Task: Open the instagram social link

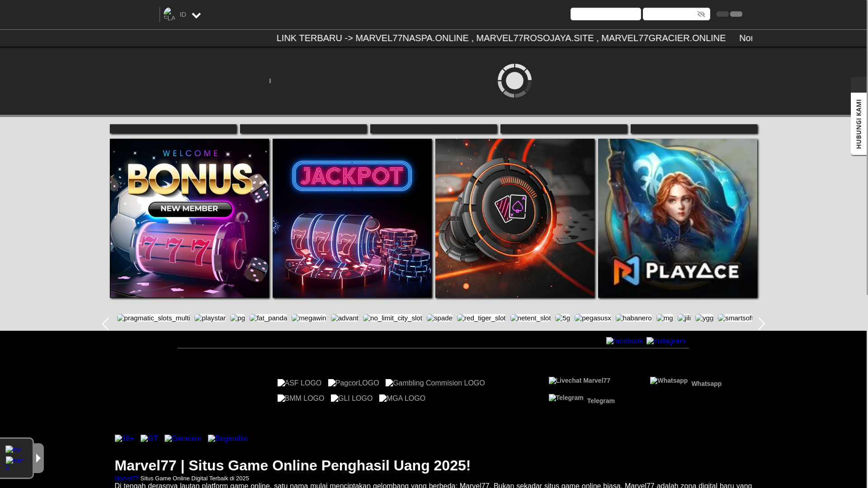Action: point(666,341)
